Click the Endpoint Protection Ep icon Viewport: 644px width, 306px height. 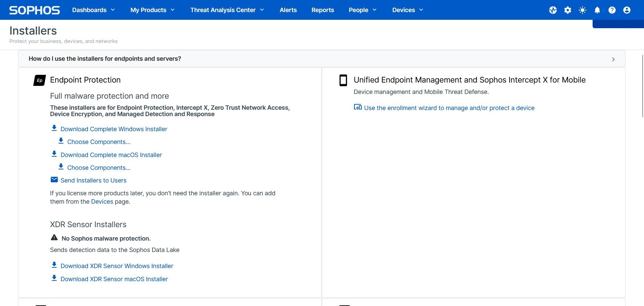39,80
